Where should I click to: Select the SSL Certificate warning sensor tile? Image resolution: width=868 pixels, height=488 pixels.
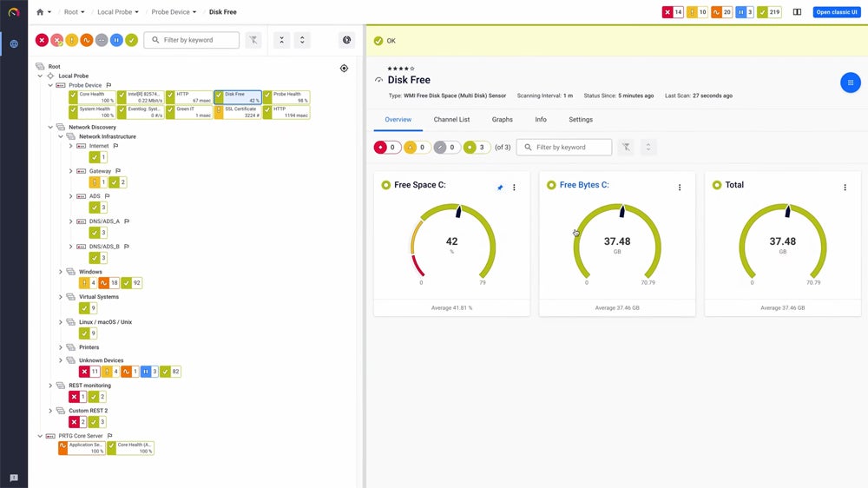point(238,112)
